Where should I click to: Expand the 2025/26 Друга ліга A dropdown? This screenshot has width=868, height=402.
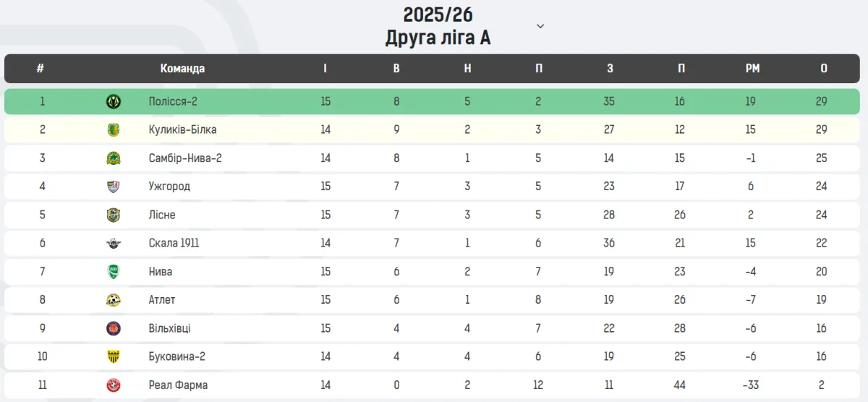pos(540,26)
